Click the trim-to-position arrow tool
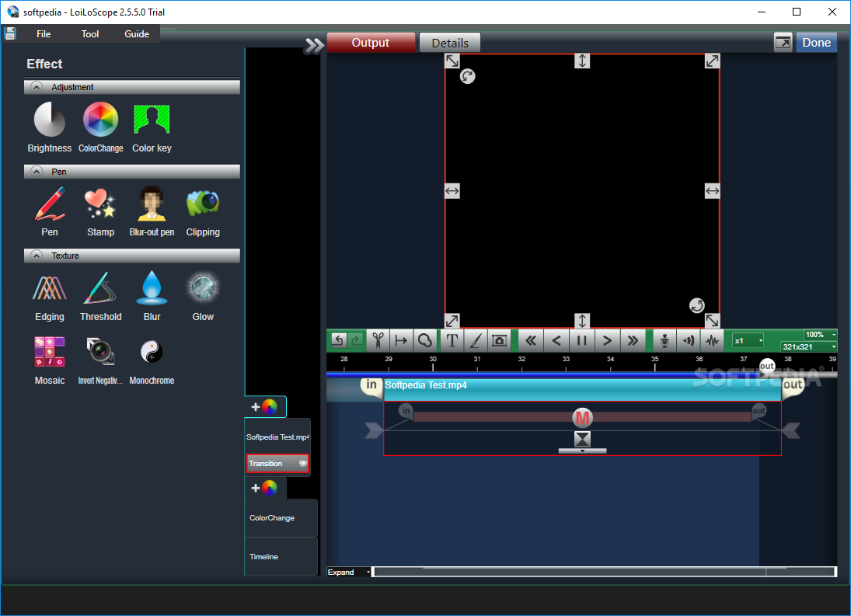This screenshot has width=851, height=616. [x=401, y=340]
